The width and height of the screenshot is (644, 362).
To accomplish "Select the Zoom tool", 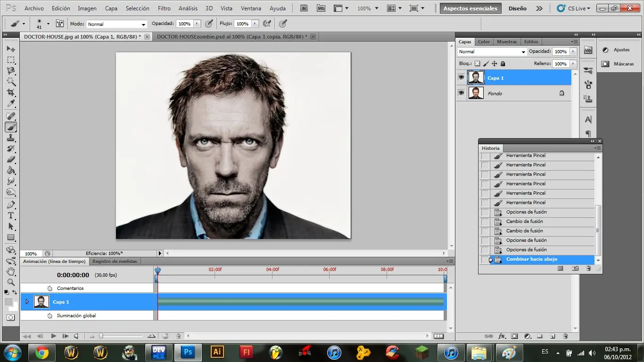I will coord(11,282).
